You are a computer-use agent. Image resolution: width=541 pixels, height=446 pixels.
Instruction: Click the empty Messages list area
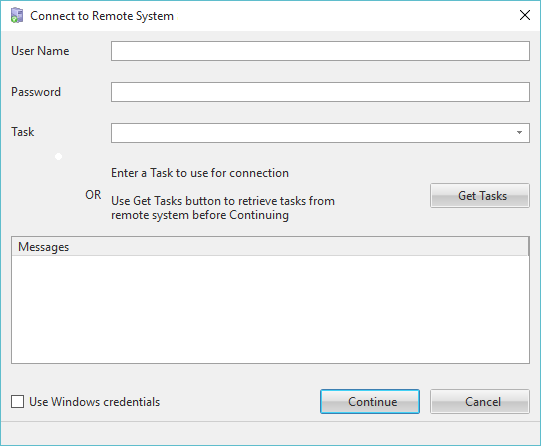(270, 309)
